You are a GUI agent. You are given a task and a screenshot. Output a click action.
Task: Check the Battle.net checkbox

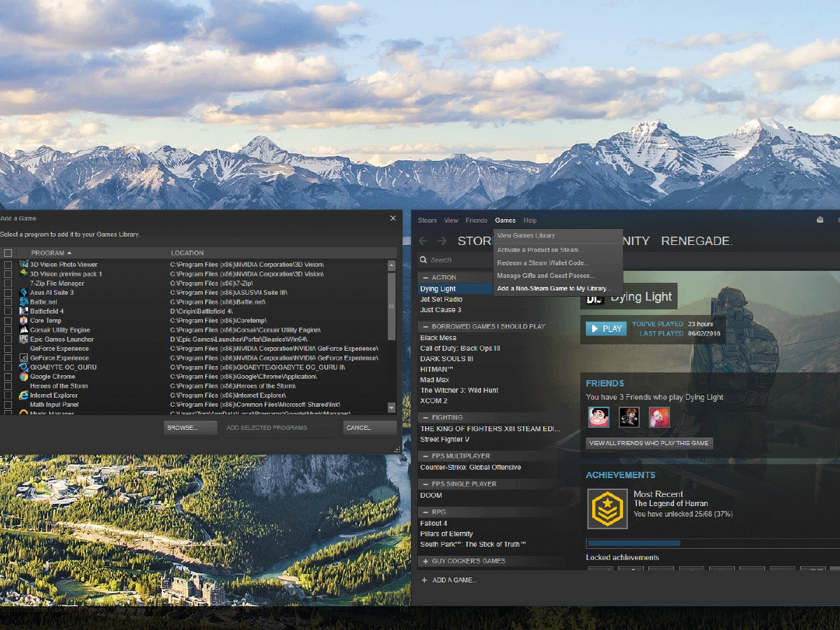[x=8, y=302]
